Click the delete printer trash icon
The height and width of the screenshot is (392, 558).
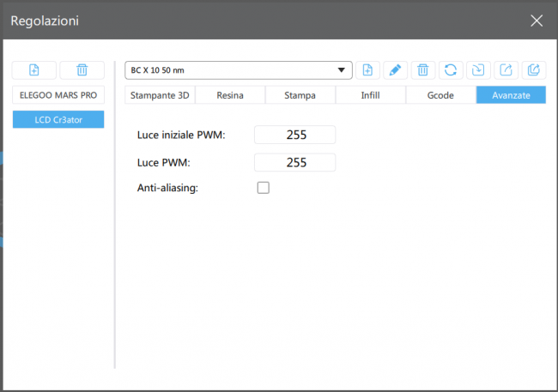(x=82, y=70)
